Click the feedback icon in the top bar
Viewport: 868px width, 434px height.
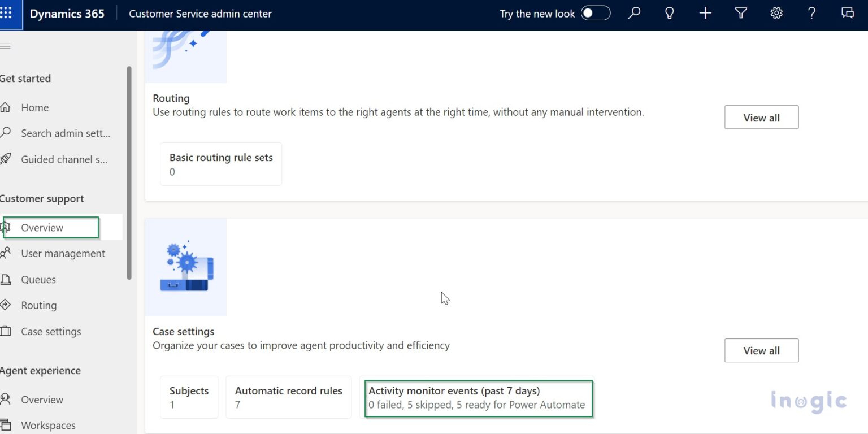(847, 12)
